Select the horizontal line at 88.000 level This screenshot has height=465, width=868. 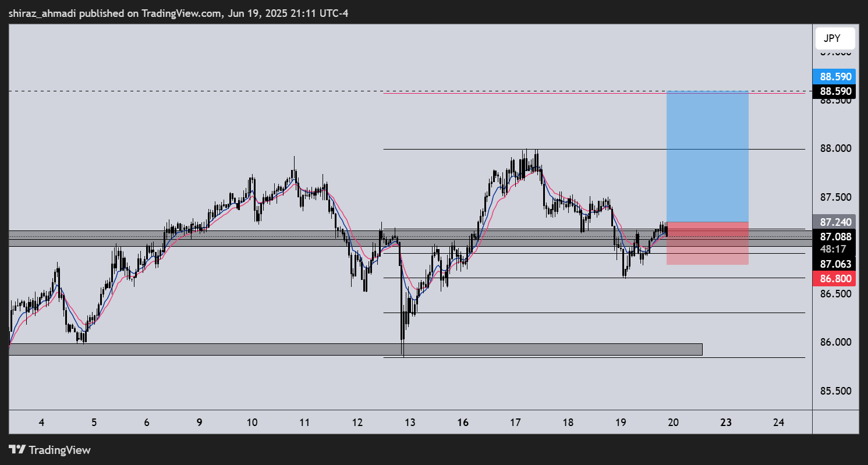tap(594, 149)
